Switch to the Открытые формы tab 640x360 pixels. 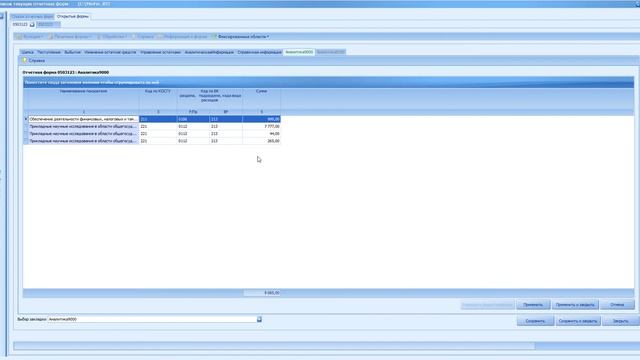73,16
